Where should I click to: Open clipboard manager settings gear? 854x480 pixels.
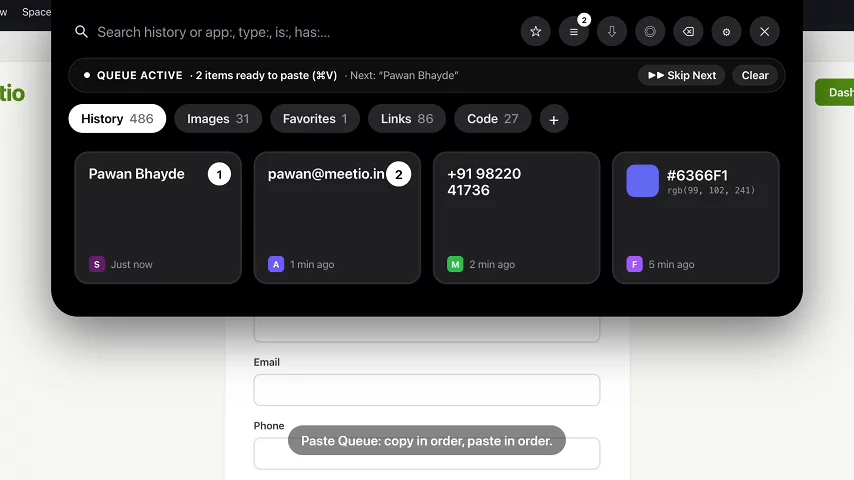726,32
